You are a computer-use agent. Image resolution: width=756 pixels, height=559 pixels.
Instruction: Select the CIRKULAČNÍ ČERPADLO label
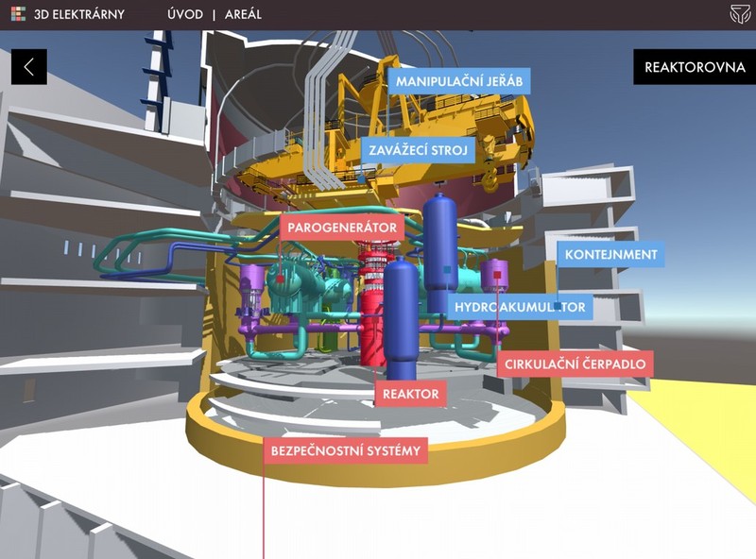[575, 364]
